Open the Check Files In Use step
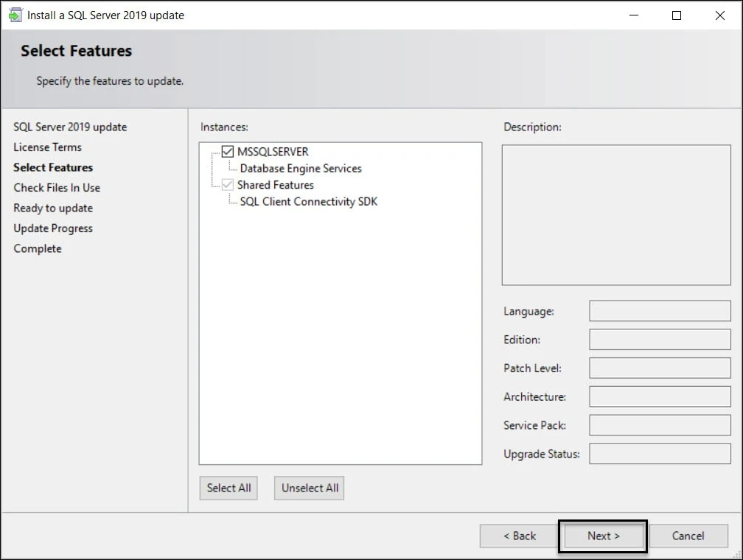Image resolution: width=743 pixels, height=560 pixels. (x=57, y=188)
